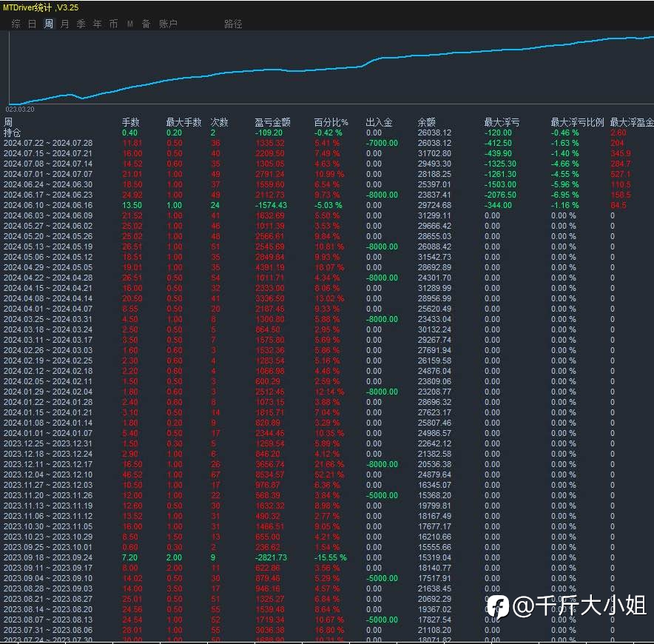Click the 最大浮亏比例 column header

click(577, 122)
